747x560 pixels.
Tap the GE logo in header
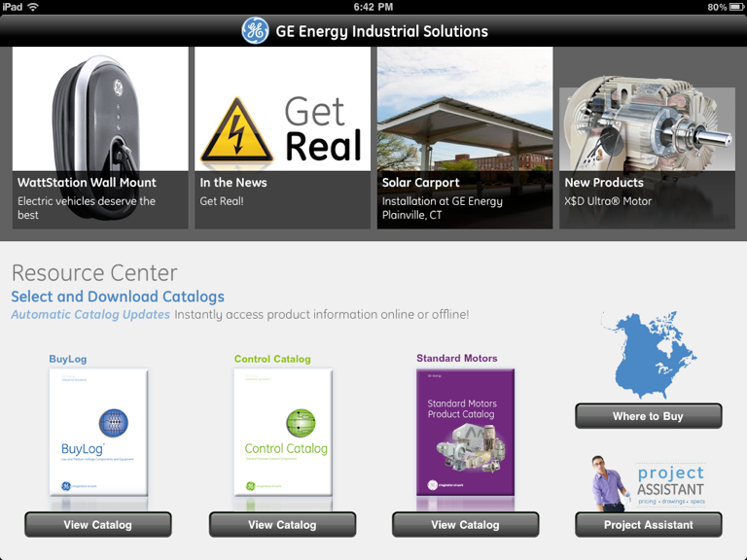pyautogui.click(x=255, y=31)
